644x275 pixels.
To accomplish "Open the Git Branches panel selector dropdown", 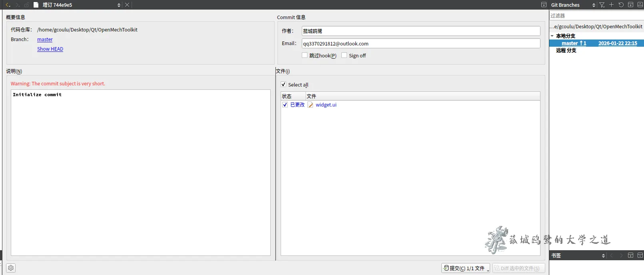I will click(x=594, y=5).
